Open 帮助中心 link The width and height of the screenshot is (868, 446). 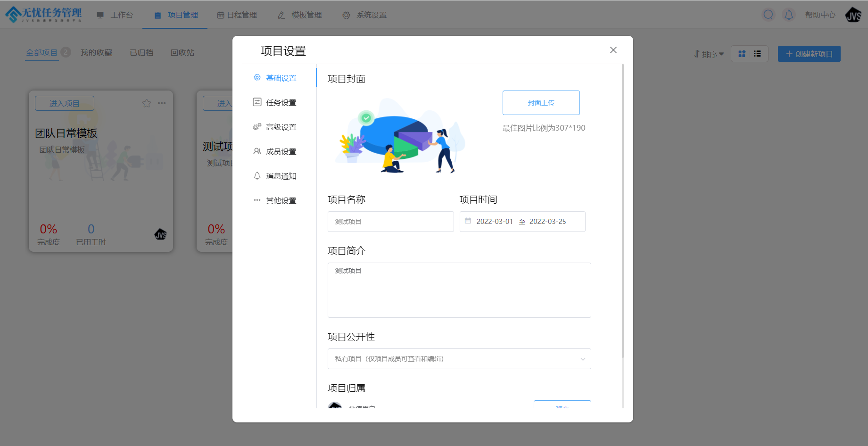820,15
